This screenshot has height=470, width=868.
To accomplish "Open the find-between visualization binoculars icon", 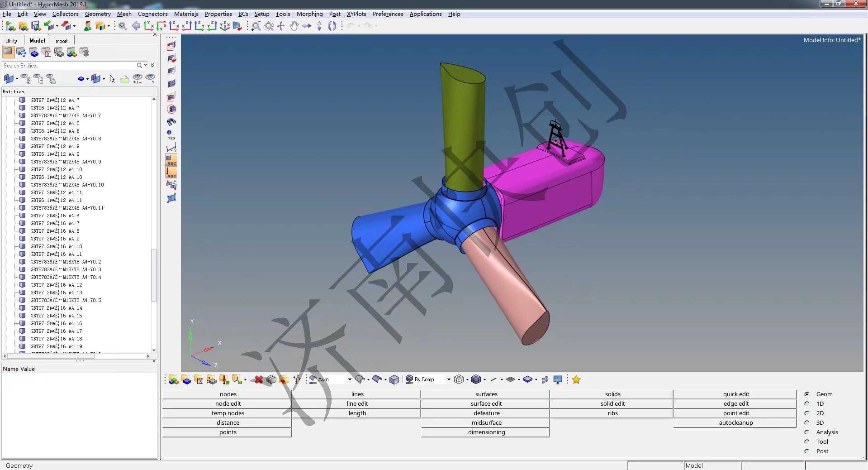I will tap(171, 122).
